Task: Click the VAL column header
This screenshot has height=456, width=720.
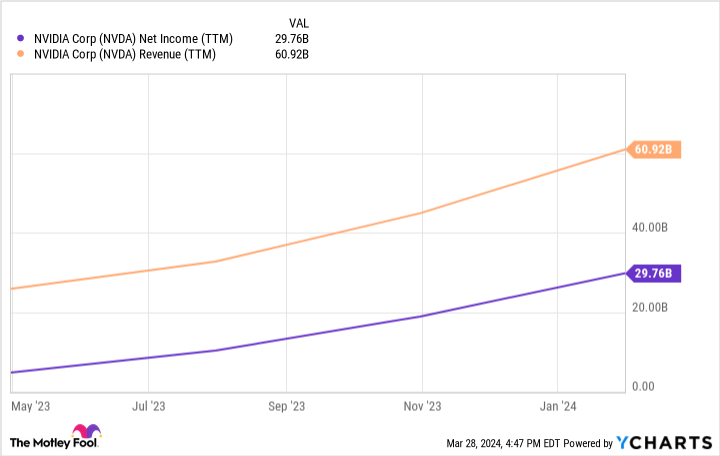Action: point(298,21)
